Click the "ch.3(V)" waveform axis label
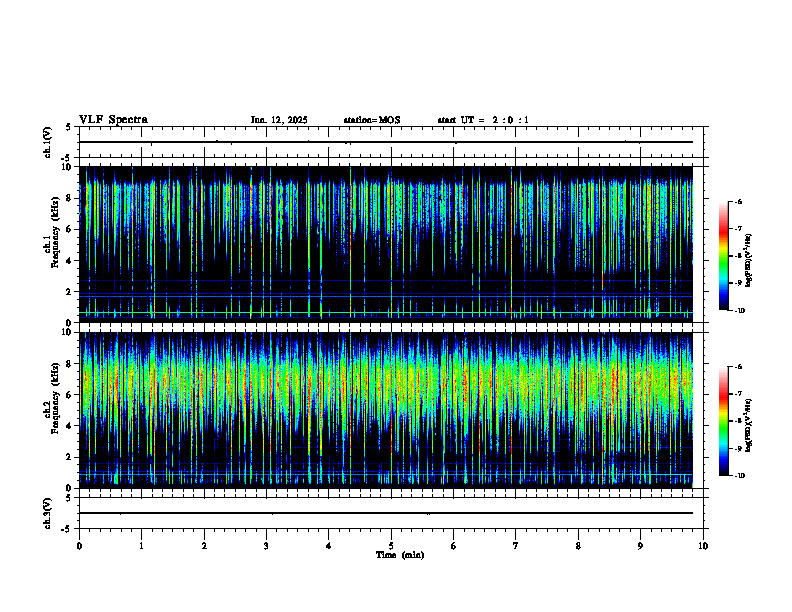The height and width of the screenshot is (612, 792). 47,513
